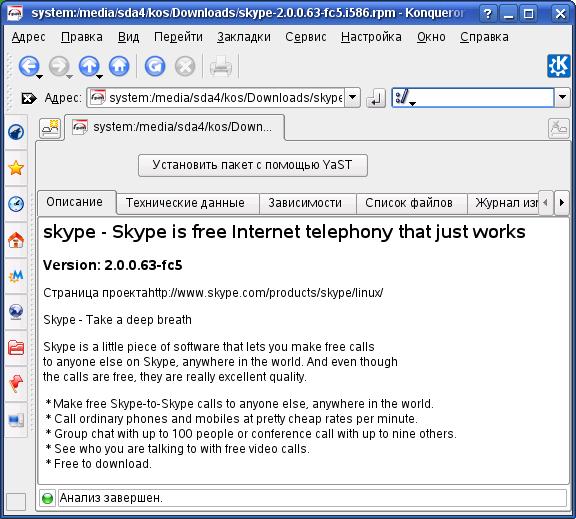Select the system:/media/sda4/kos/Down... page tab
576x519 pixels.
174,127
